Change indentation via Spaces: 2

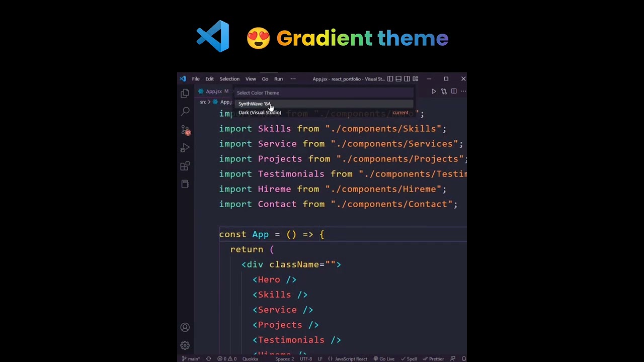tap(284, 359)
